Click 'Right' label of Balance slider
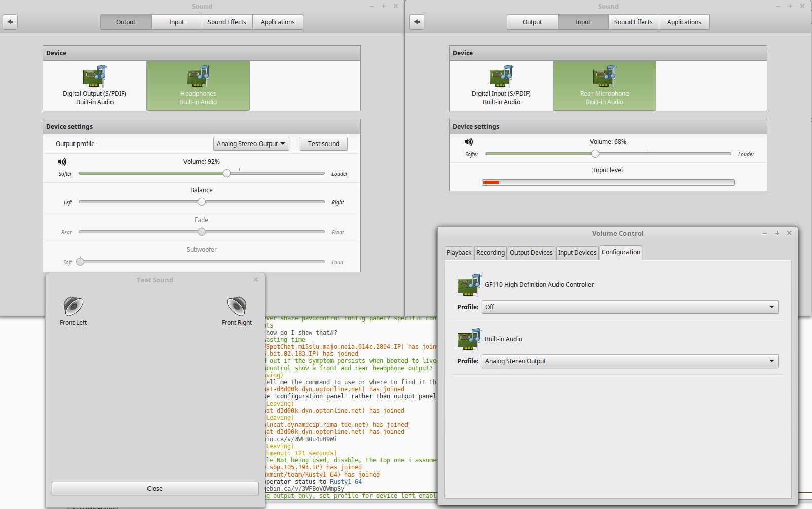812x509 pixels. click(x=338, y=202)
